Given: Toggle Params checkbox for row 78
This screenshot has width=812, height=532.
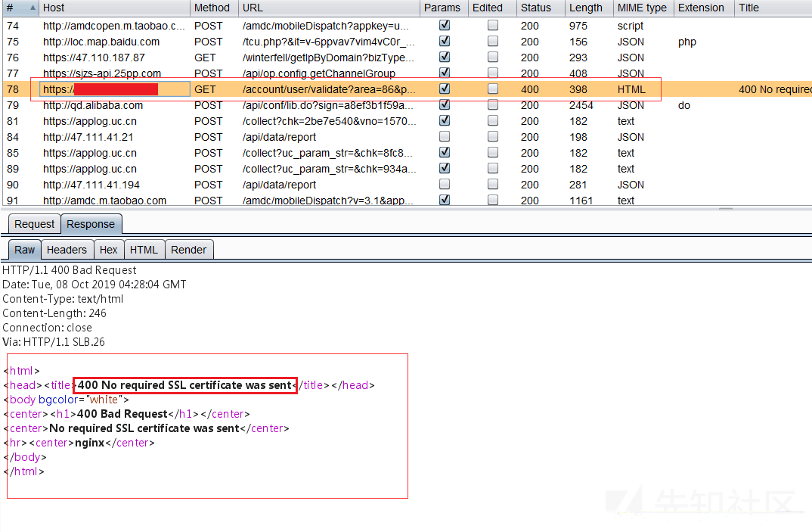Looking at the screenshot, I should (x=445, y=89).
